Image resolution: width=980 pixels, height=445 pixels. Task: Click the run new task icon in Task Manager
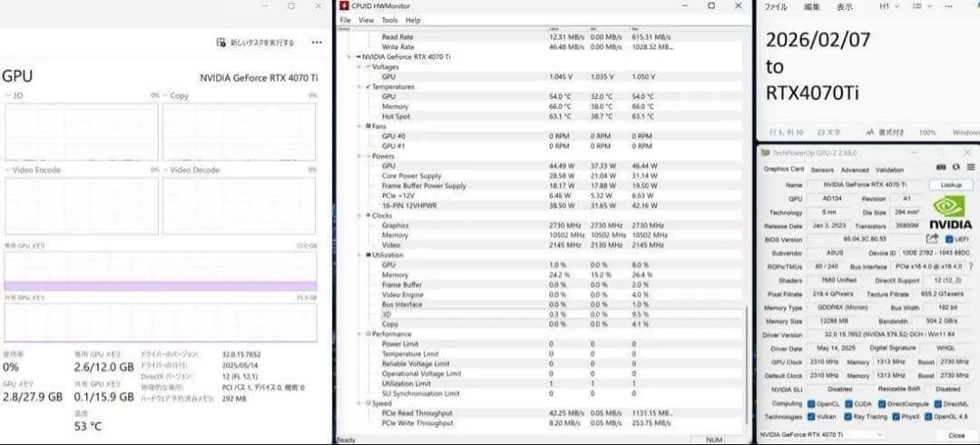coord(220,43)
